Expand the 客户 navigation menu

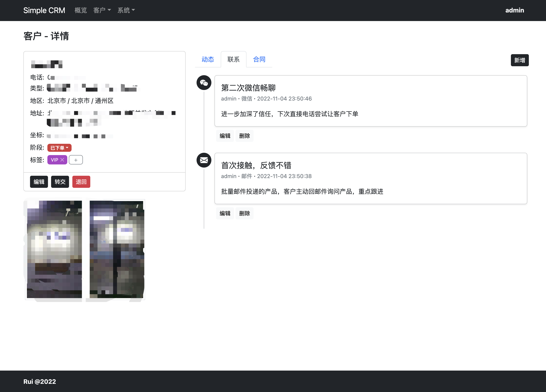pyautogui.click(x=102, y=10)
